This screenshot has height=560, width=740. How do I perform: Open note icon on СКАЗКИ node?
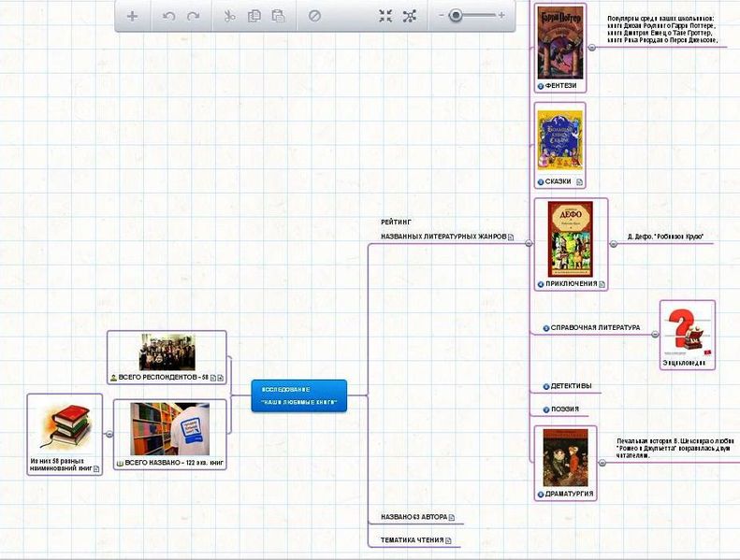click(x=579, y=181)
